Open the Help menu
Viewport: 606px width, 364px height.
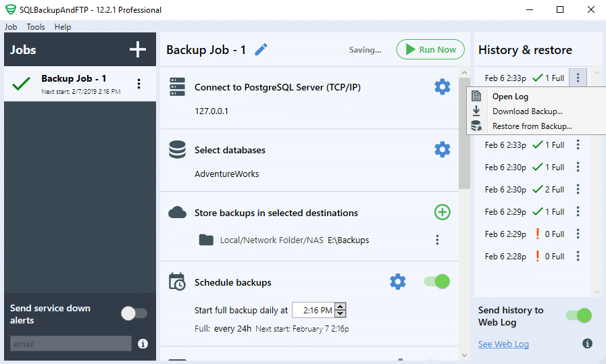coord(63,26)
